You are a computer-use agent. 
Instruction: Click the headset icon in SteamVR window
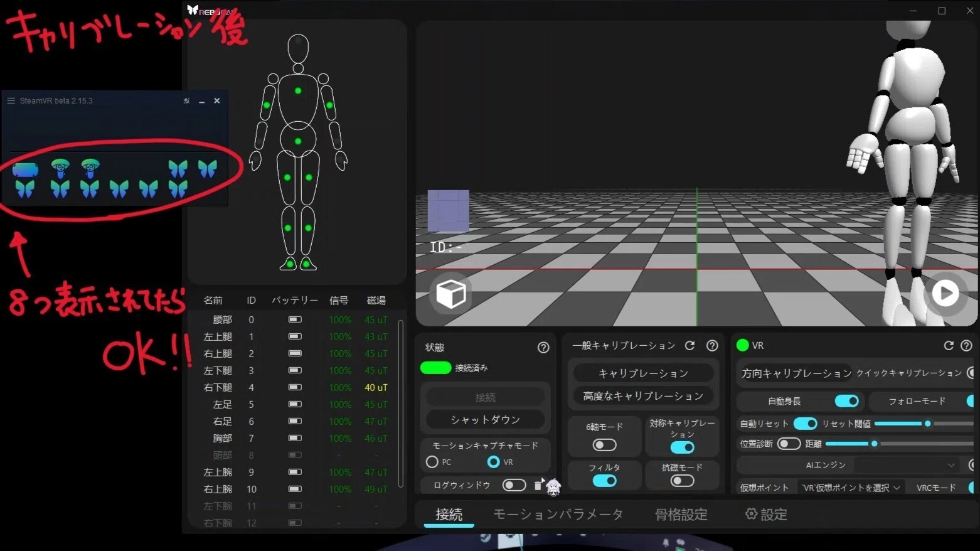coord(25,169)
